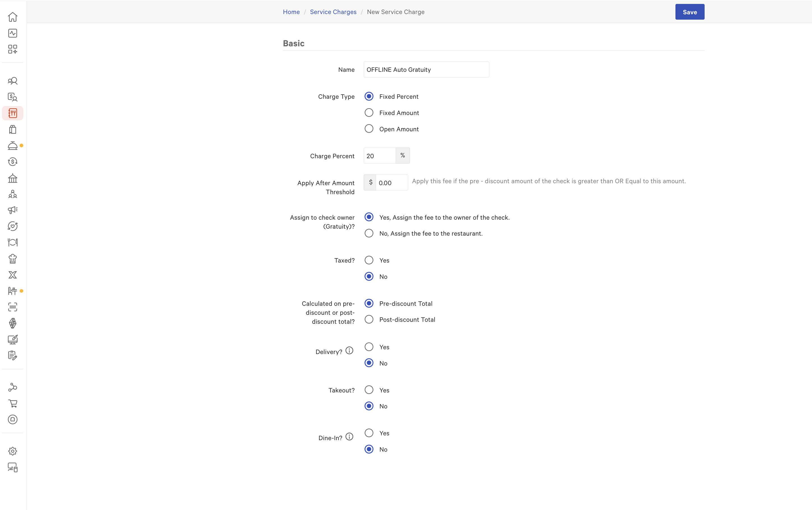812x510 pixels.
Task: Open the megaphone marketing icon
Action: 12,210
